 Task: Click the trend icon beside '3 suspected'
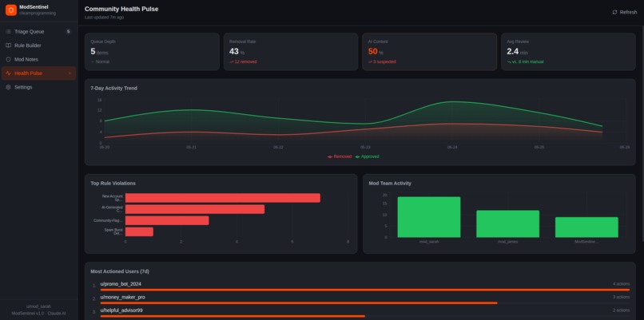pyautogui.click(x=371, y=62)
